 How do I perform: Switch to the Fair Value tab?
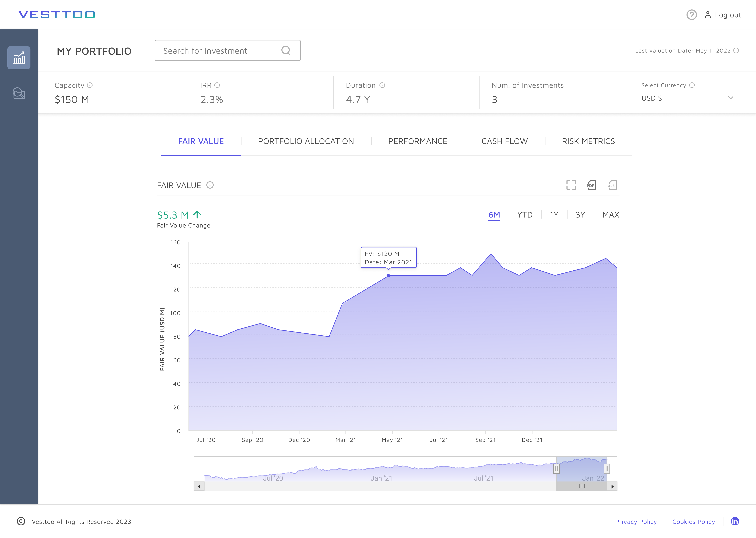coord(201,141)
